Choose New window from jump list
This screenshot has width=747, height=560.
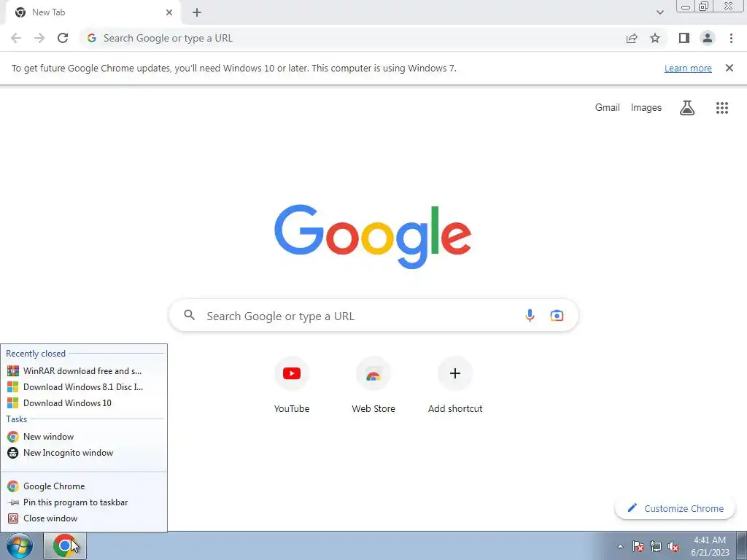coord(84,437)
